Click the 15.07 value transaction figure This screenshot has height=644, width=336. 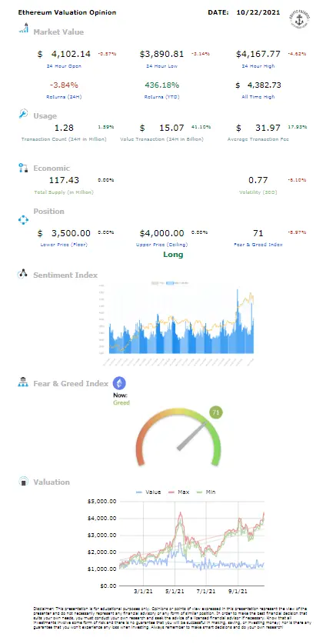171,128
